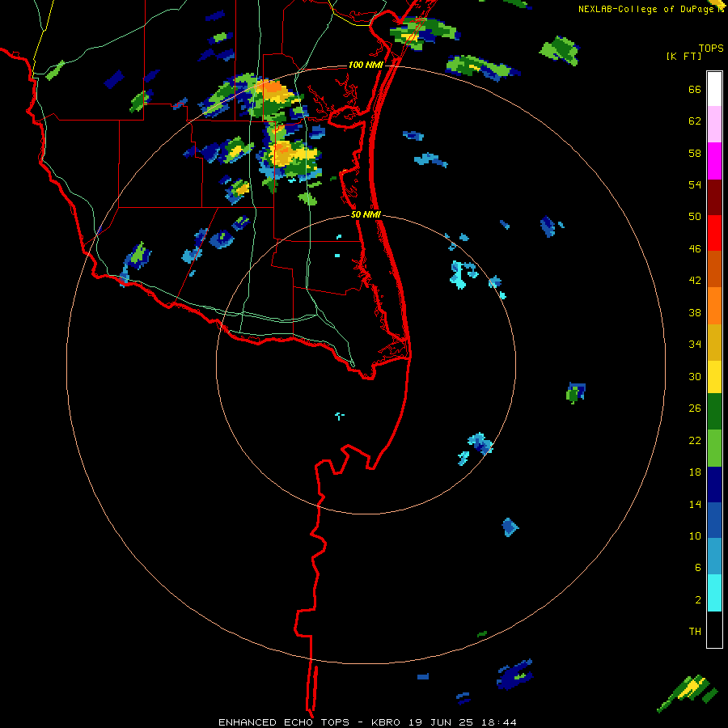Click the legend value '54'
The height and width of the screenshot is (728, 728).
[695, 184]
